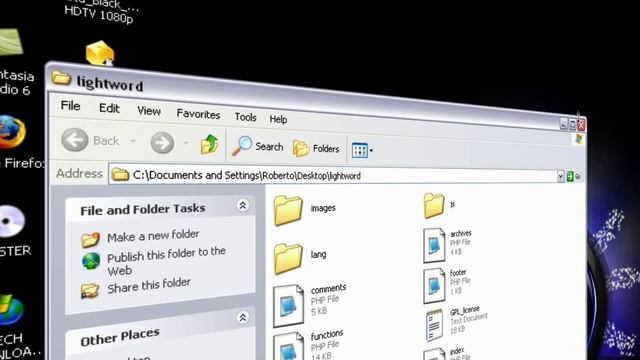Open the Views button dropdown

point(362,150)
